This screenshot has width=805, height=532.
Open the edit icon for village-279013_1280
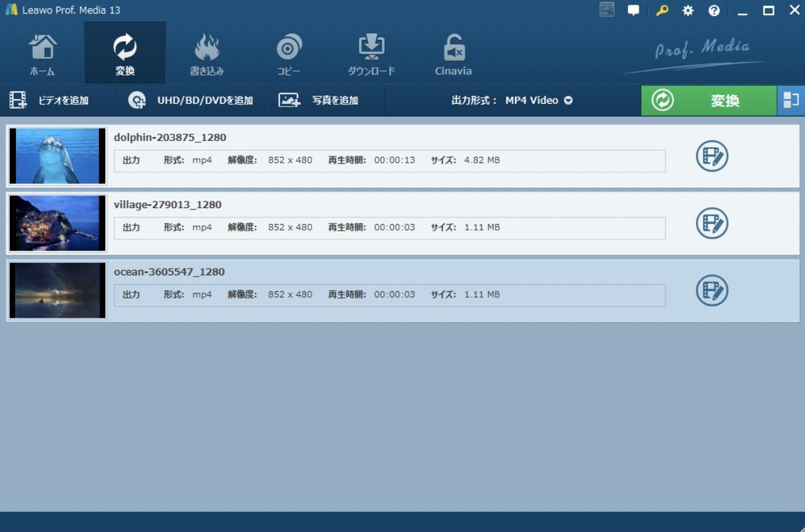(x=712, y=223)
